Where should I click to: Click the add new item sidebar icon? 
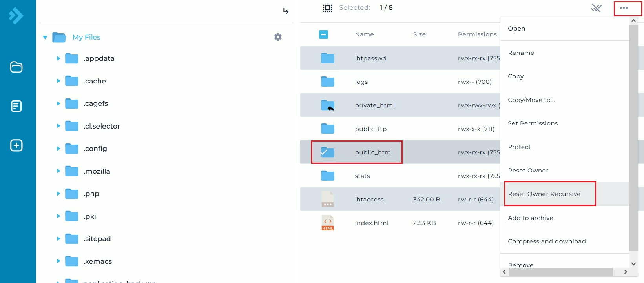point(16,145)
